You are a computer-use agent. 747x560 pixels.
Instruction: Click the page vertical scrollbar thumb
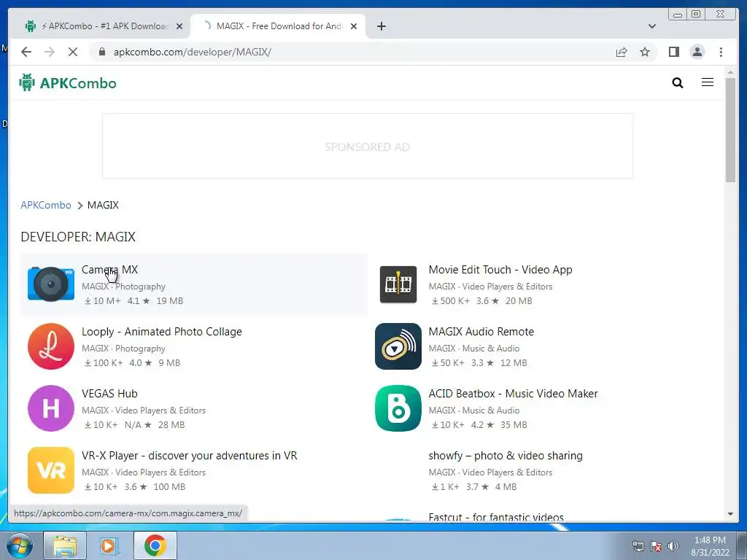click(x=730, y=130)
